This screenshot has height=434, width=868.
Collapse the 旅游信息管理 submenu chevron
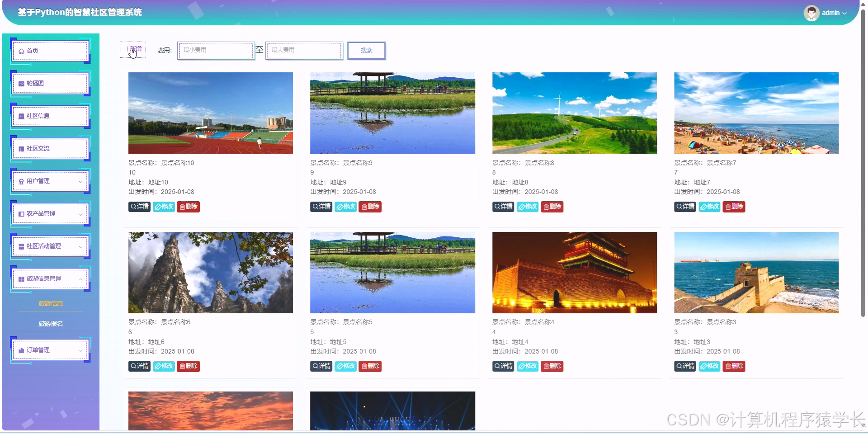pos(80,279)
